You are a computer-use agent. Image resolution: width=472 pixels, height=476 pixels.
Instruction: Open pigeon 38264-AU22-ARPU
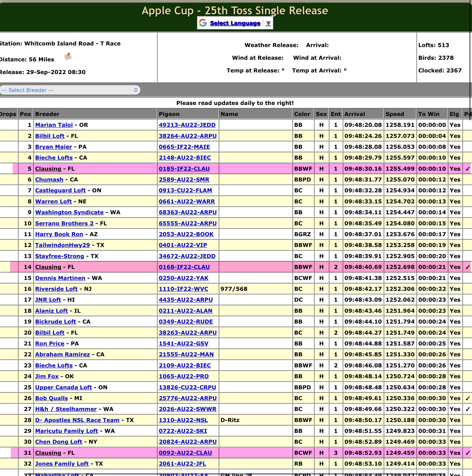click(x=188, y=136)
